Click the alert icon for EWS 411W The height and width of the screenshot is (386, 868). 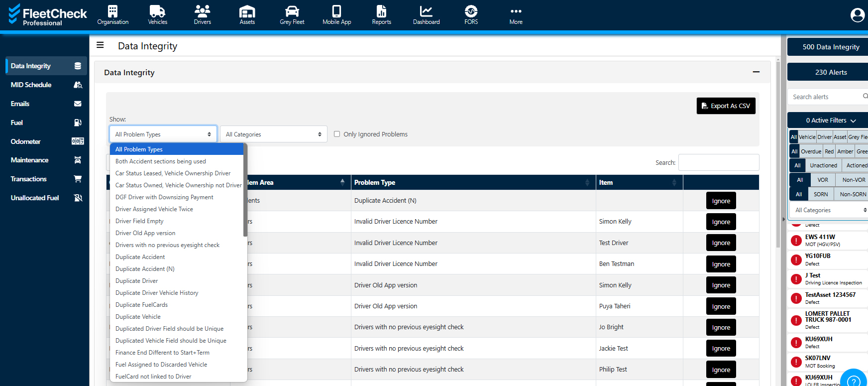796,241
